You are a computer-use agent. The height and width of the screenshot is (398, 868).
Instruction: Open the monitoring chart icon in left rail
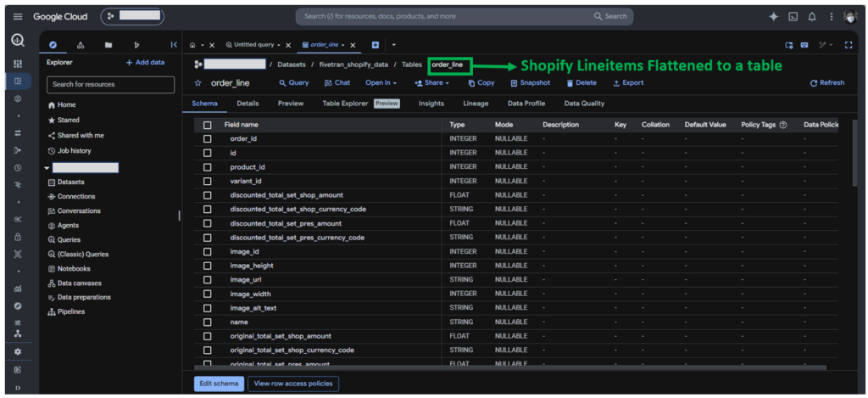tap(18, 289)
